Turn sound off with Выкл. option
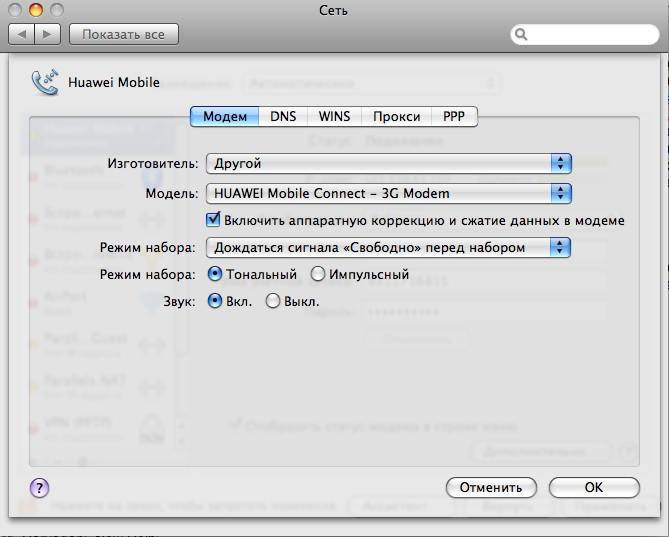Viewport: 669px width, 537px height. tap(272, 300)
